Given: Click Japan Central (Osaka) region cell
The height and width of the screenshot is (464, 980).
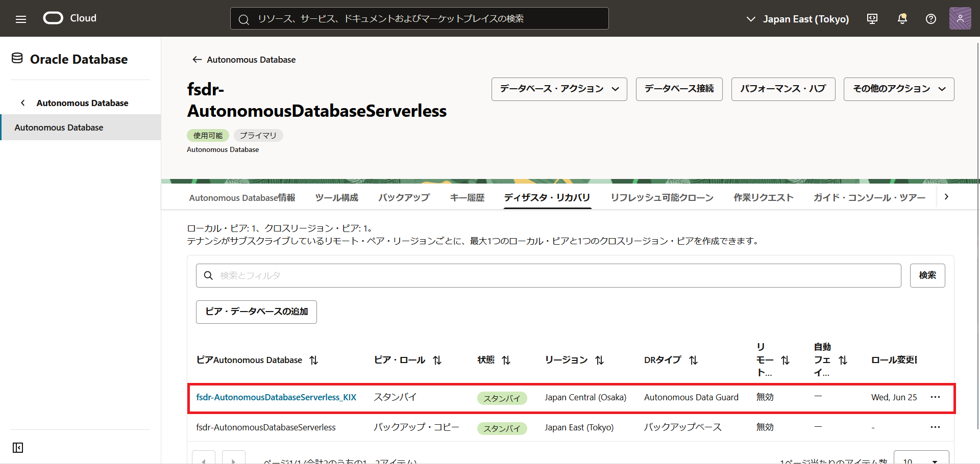Looking at the screenshot, I should 585,397.
